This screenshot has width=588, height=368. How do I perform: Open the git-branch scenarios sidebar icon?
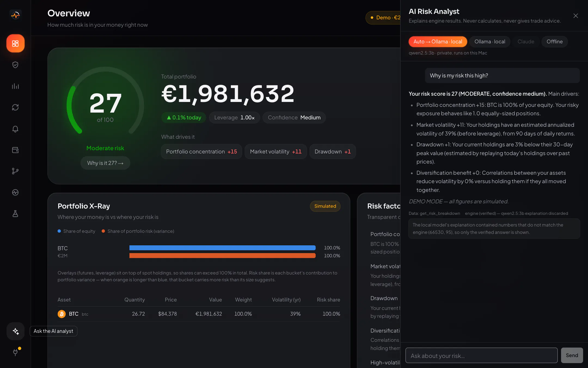click(x=15, y=171)
